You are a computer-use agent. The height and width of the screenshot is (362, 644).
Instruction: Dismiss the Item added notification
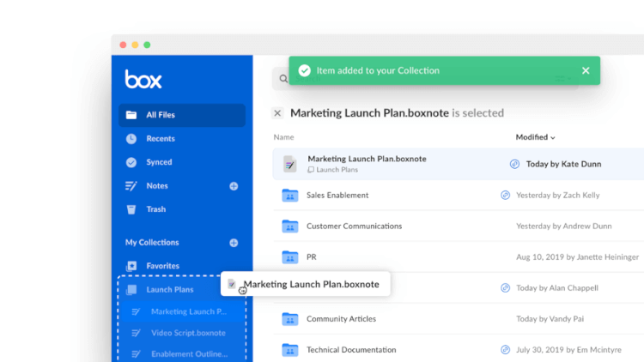pos(586,70)
